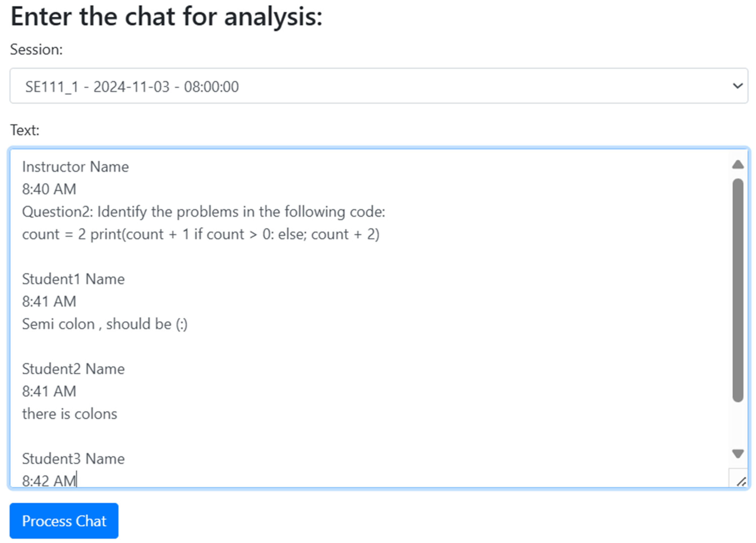Click the "Student3 Name" line
This screenshot has height=543, width=756.
(x=73, y=459)
